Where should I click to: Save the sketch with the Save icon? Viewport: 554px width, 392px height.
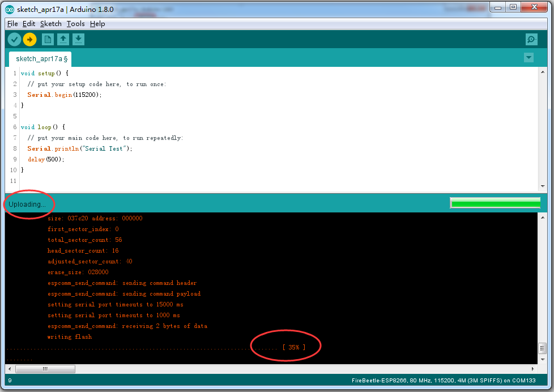point(78,39)
